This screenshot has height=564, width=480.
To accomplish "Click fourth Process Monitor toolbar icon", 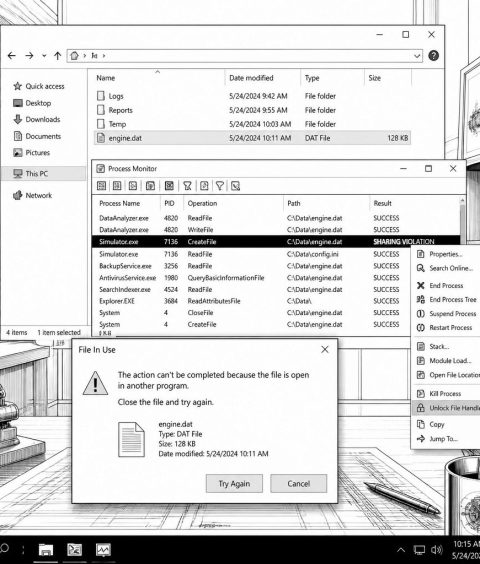I will tap(150, 186).
